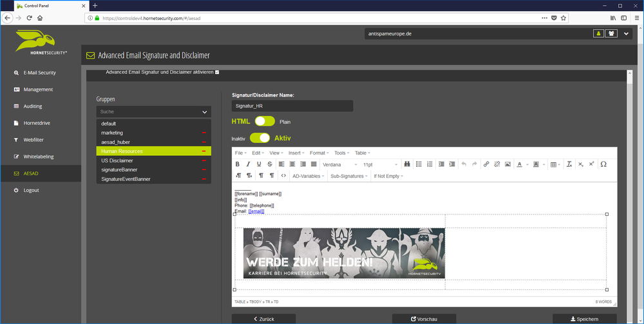Apply superscript formatting
Image resolution: width=644 pixels, height=324 pixels.
(x=591, y=164)
